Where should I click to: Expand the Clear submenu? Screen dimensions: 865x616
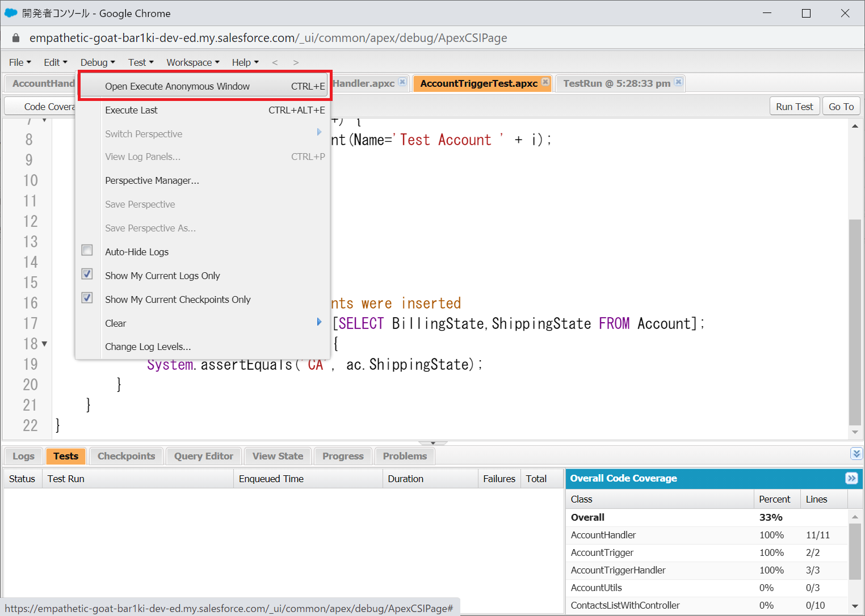[203, 323]
